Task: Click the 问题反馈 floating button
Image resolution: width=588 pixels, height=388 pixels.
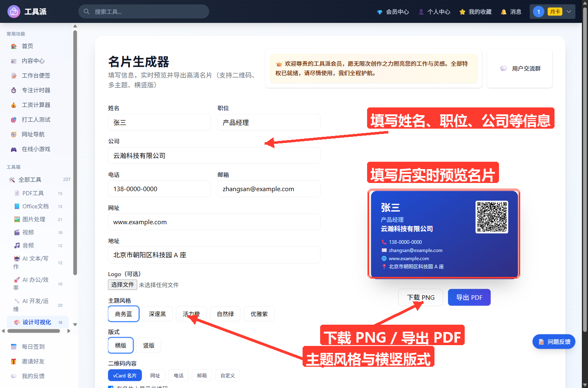Action: point(554,341)
